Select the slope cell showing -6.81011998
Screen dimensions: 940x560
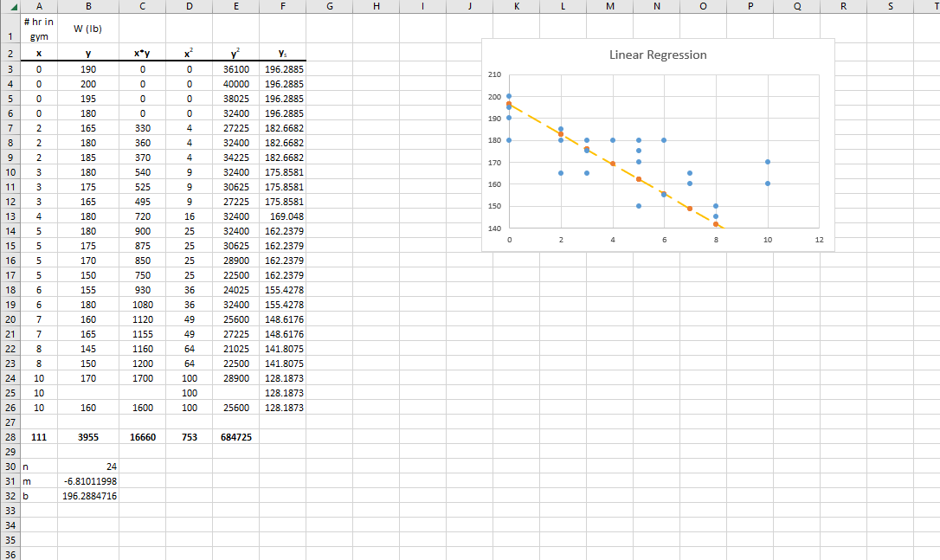pyautogui.click(x=88, y=481)
